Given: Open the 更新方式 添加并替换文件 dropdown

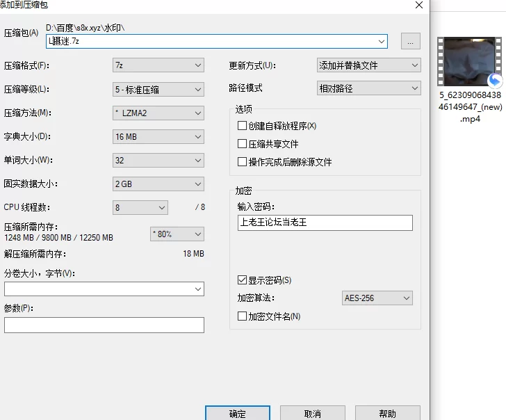Looking at the screenshot, I should 369,65.
